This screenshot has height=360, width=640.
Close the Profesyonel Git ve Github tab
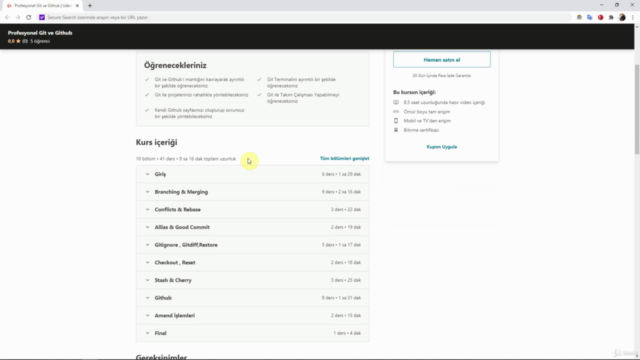77,6
